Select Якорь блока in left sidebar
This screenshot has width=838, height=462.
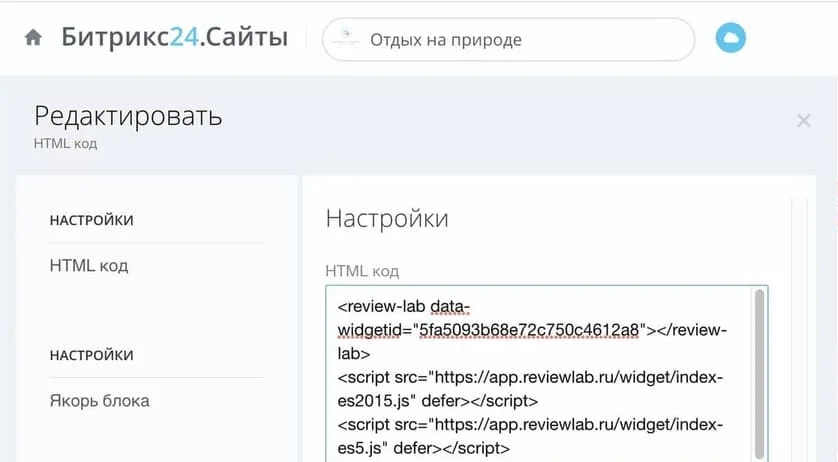99,401
